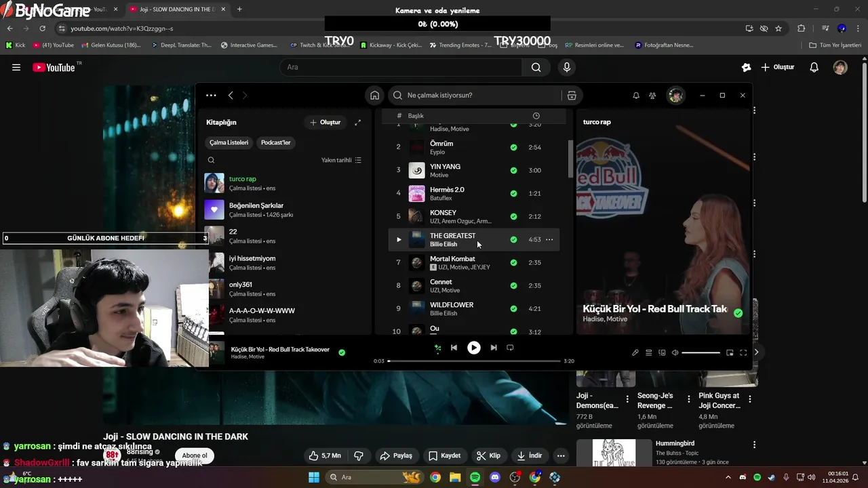868x488 pixels.
Task: Search within Spotify library
Action: click(211, 161)
